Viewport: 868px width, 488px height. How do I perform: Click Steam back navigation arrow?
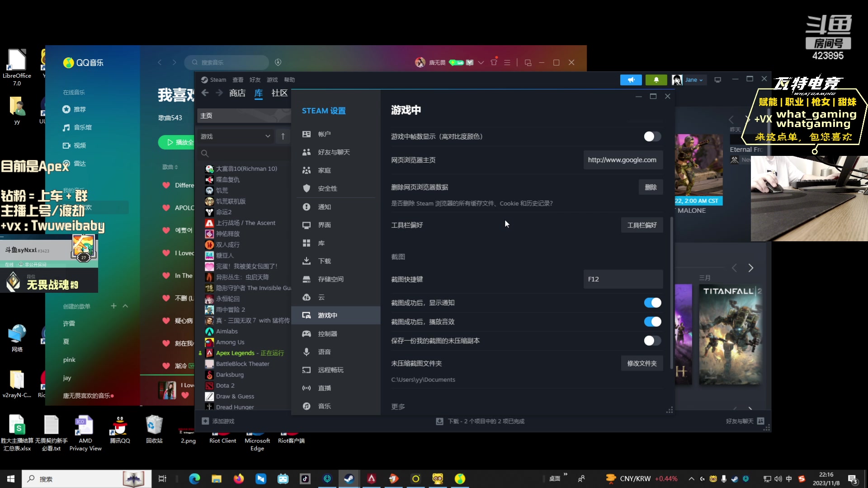click(x=205, y=93)
